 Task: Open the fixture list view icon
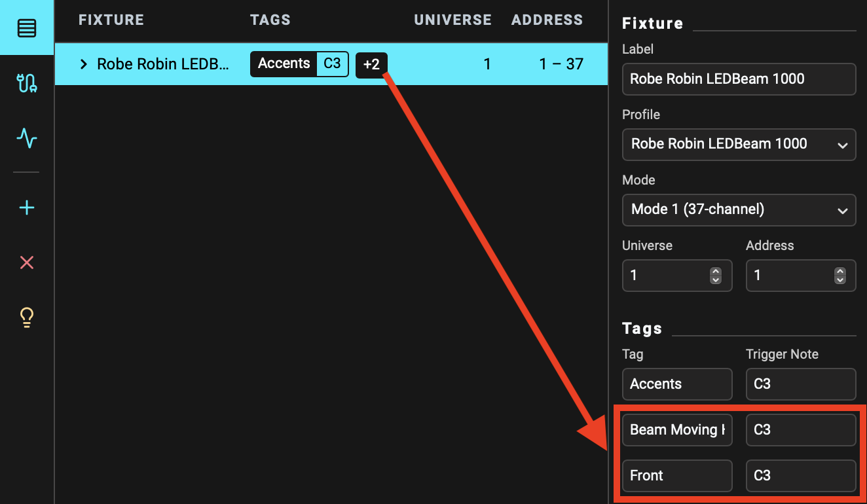[x=27, y=28]
